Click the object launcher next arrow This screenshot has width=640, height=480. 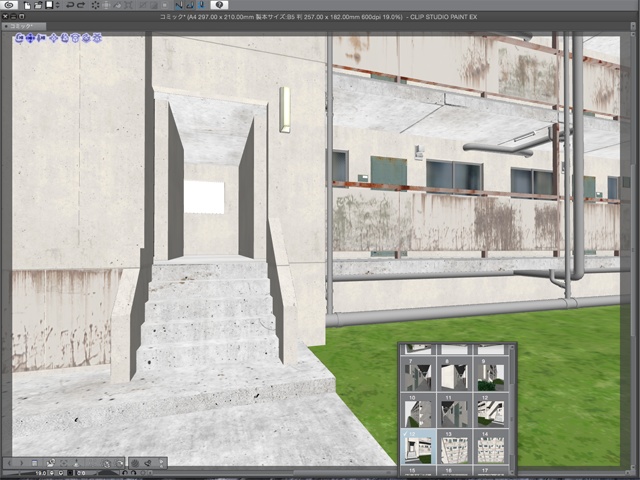point(21,463)
